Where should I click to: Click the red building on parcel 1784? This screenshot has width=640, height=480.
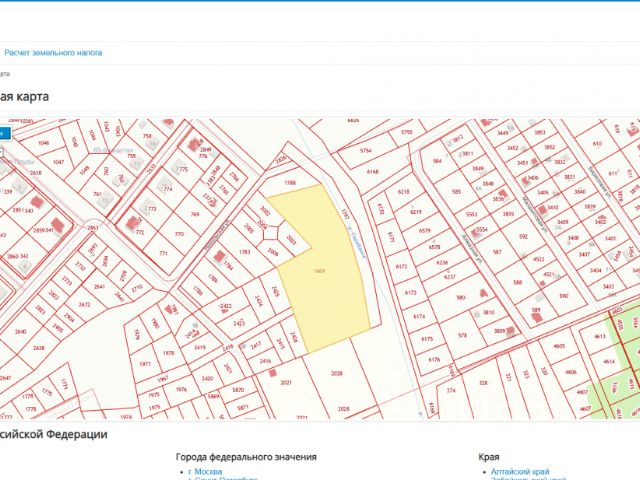(220, 257)
